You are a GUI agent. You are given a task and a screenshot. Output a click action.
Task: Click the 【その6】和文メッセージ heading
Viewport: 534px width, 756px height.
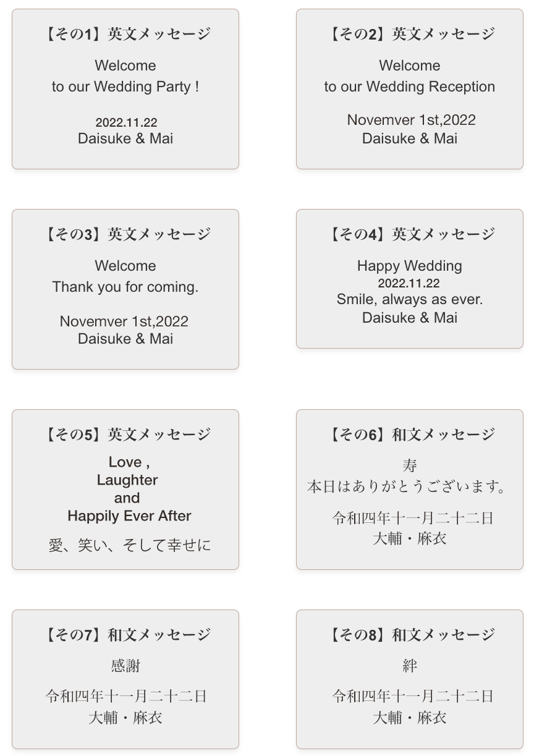point(410,435)
